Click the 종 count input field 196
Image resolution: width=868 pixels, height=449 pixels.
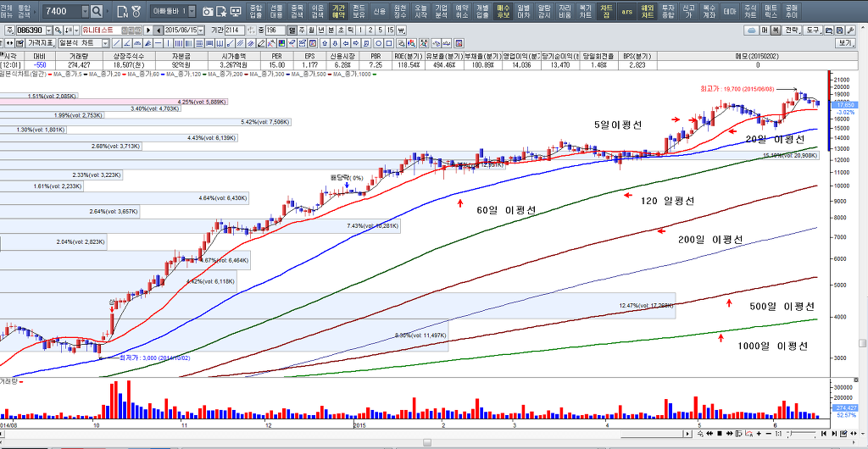pyautogui.click(x=275, y=30)
